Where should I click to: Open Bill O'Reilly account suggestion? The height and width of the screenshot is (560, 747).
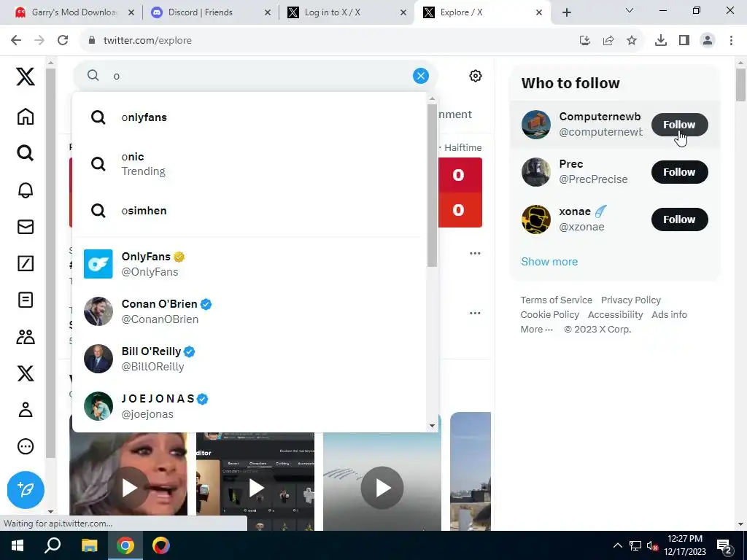pos(249,359)
